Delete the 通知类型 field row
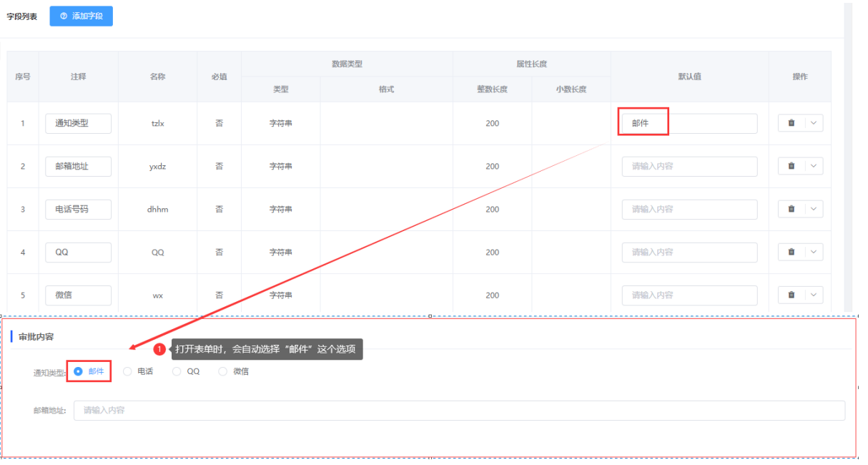The height and width of the screenshot is (465, 868). [791, 123]
